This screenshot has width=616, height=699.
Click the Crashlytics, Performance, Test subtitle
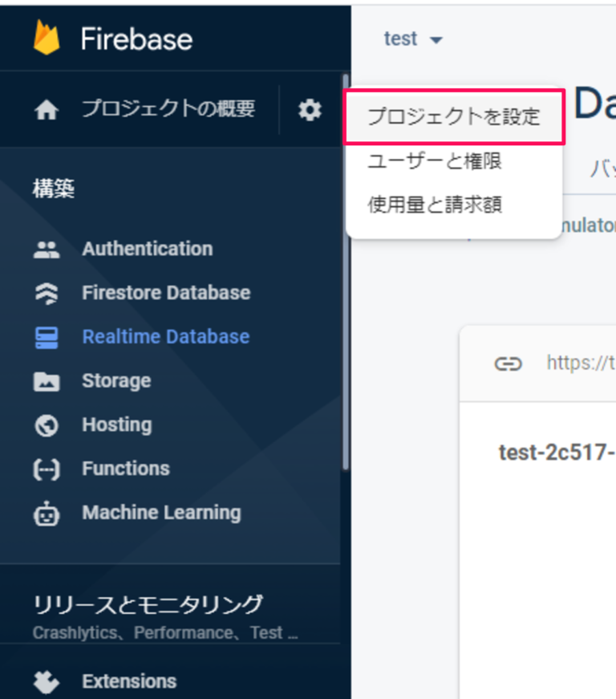point(165,633)
